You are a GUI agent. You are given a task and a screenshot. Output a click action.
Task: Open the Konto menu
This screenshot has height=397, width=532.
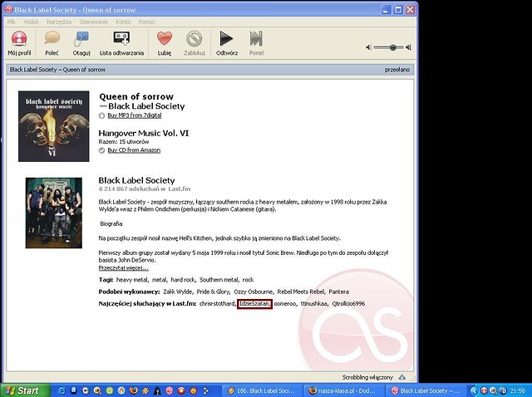point(123,22)
